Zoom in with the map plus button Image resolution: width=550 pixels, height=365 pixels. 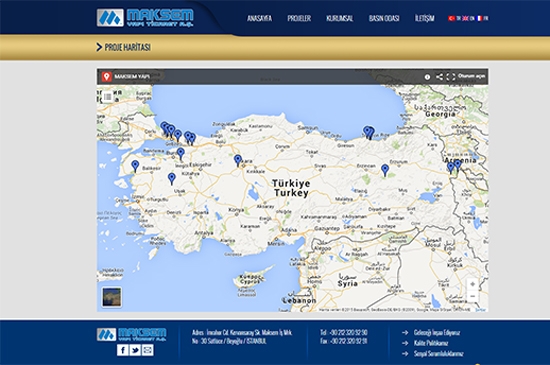(472, 284)
